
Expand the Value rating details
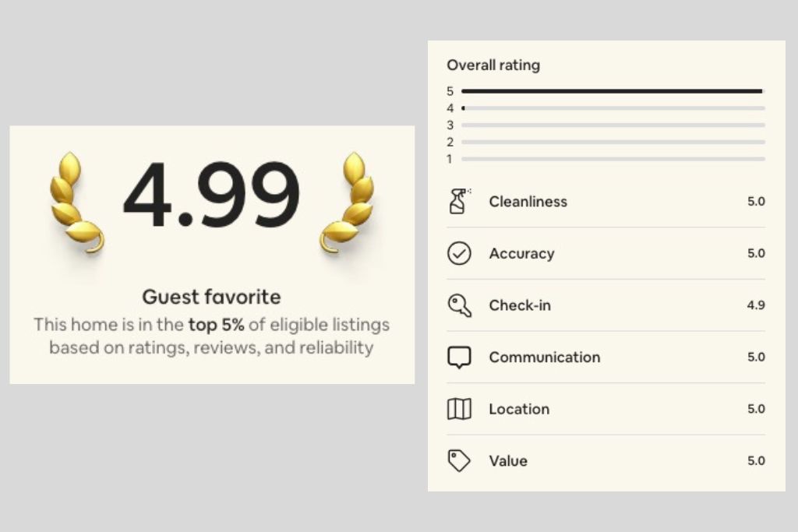[508, 460]
